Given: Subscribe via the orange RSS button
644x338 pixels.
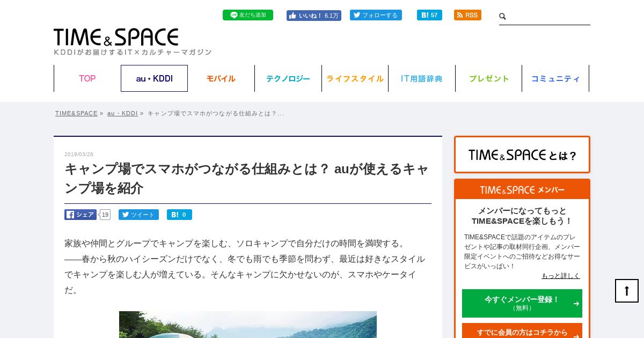Looking at the screenshot, I should tap(467, 15).
